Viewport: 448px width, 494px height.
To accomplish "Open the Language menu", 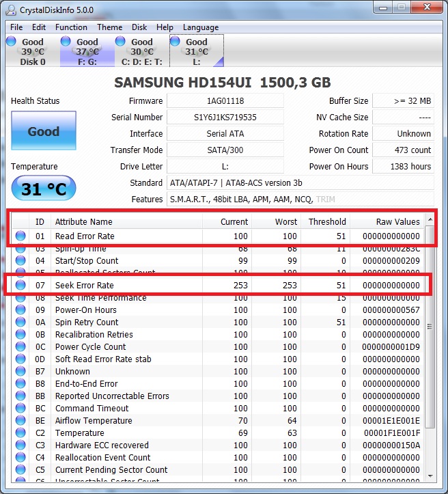I will (x=201, y=27).
